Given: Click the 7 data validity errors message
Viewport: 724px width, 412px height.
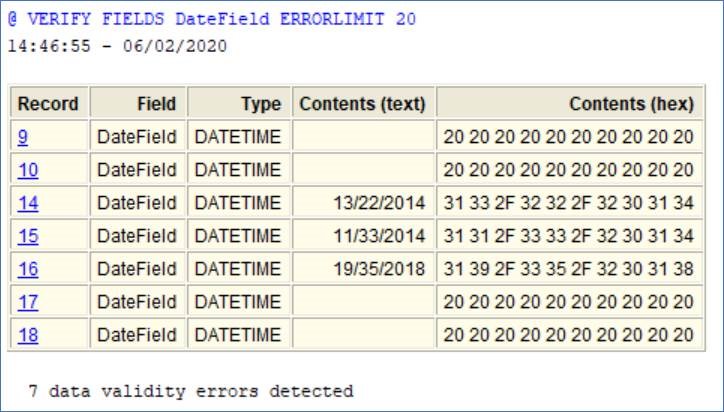Looking at the screenshot, I should tap(191, 391).
